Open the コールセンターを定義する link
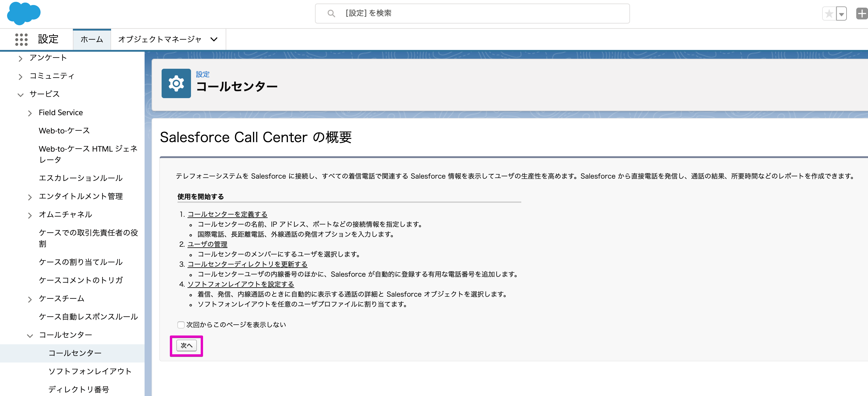This screenshot has width=868, height=396. click(227, 214)
